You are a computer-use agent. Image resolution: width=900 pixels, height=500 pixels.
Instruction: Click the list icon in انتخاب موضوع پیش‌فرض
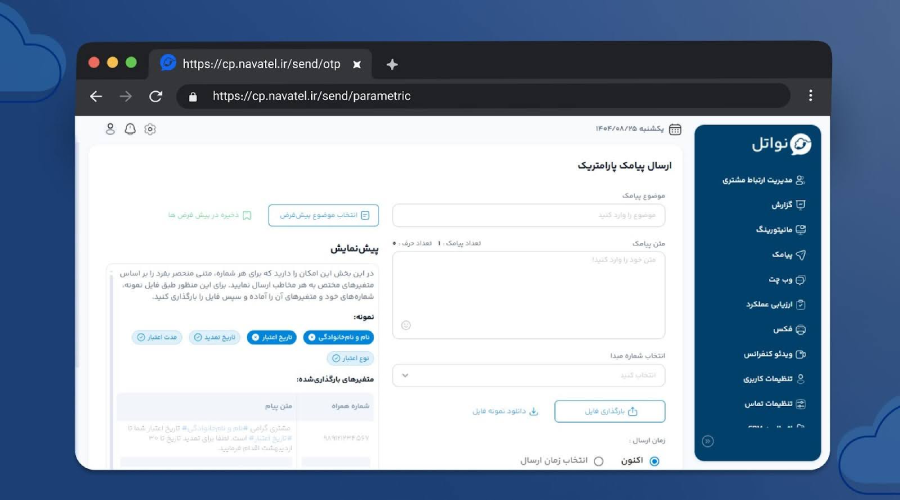[x=365, y=215]
